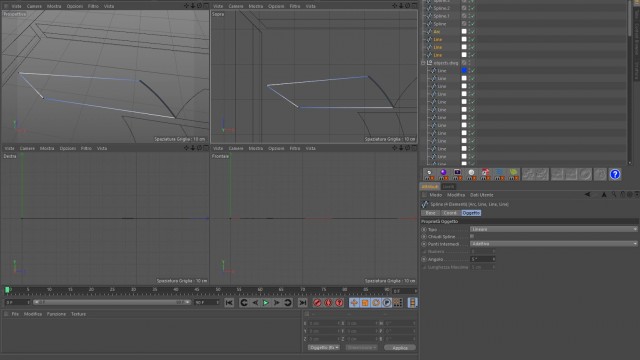Viewport: 640px width, 360px height.
Task: Click the blue layer color swatch on Line row
Action: 464,70
